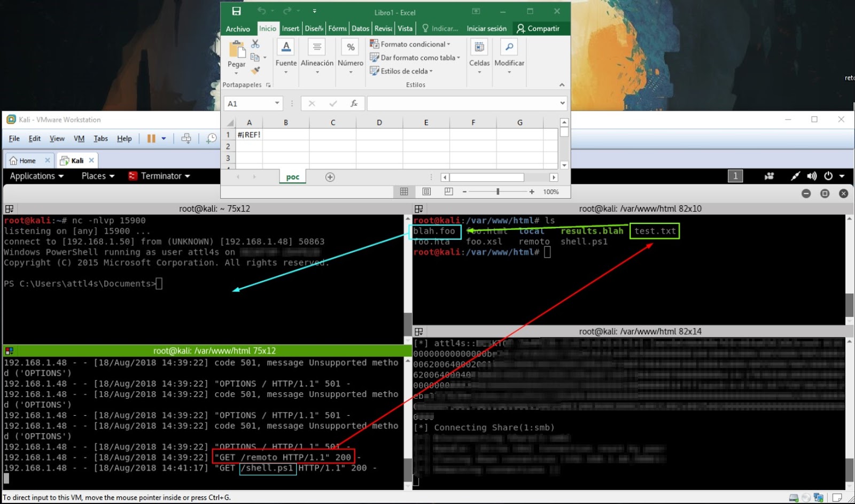
Task: Click the red Terminator icon in Kali panel
Action: (133, 175)
